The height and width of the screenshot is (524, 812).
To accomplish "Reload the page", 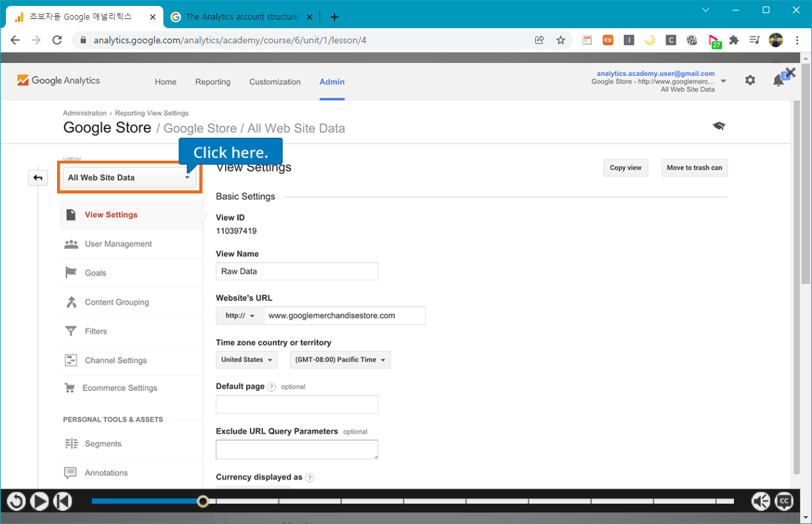I will [x=57, y=40].
